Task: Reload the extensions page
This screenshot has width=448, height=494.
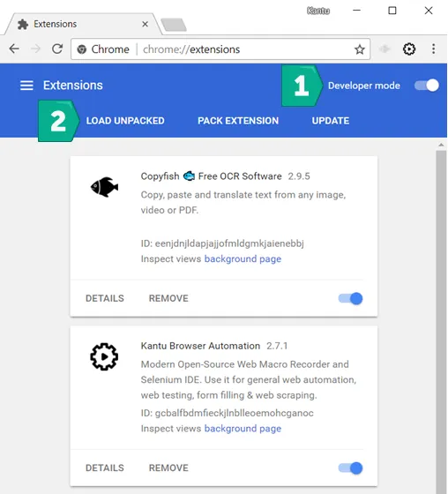Action: point(57,49)
